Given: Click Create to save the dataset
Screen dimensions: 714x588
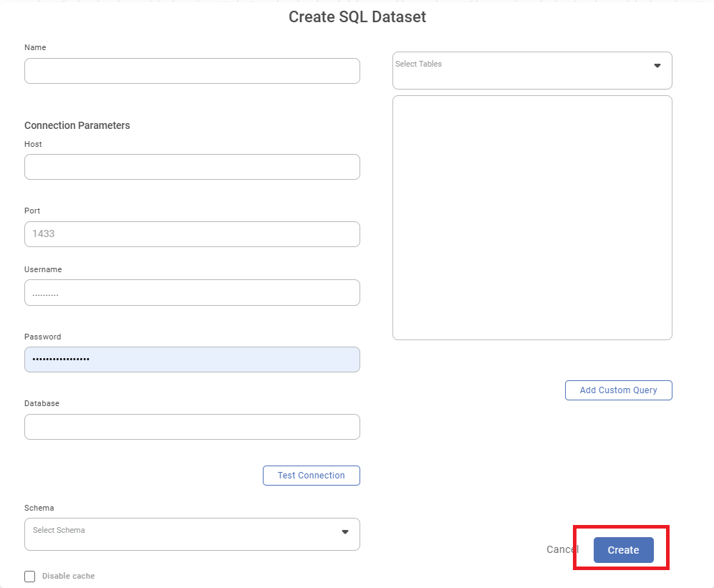Looking at the screenshot, I should click(x=623, y=550).
